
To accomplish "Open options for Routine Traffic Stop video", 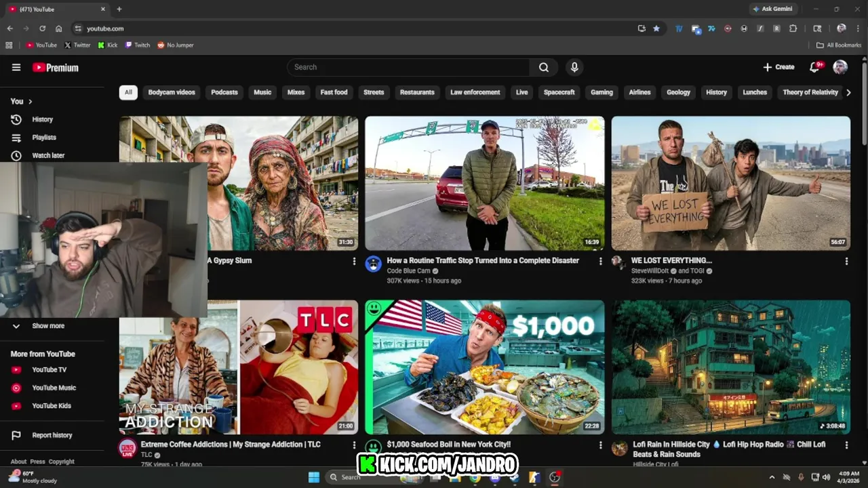I will point(600,261).
